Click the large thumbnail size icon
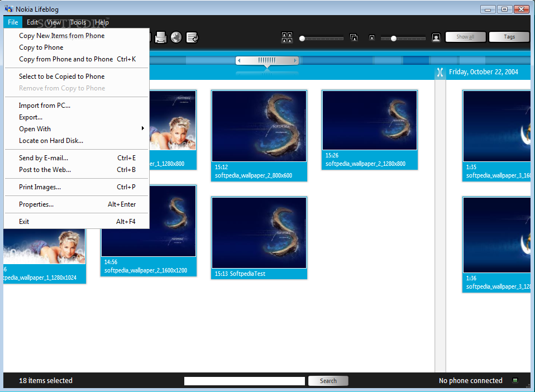The width and height of the screenshot is (535, 392). 436,37
